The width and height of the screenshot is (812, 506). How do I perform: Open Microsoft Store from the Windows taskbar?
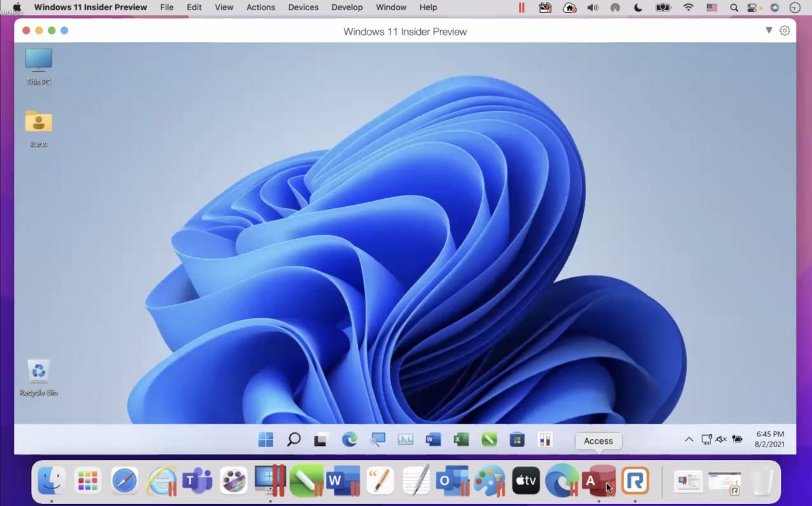click(517, 440)
